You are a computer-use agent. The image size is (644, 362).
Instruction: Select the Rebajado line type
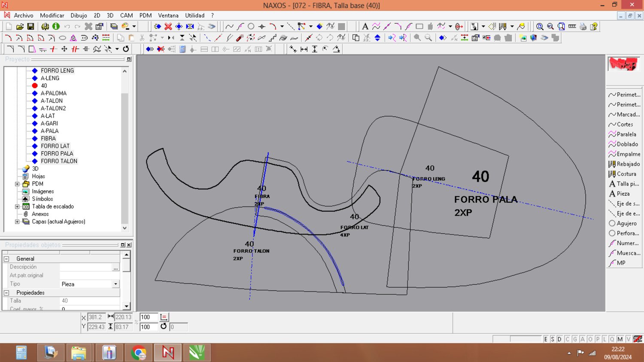(624, 164)
